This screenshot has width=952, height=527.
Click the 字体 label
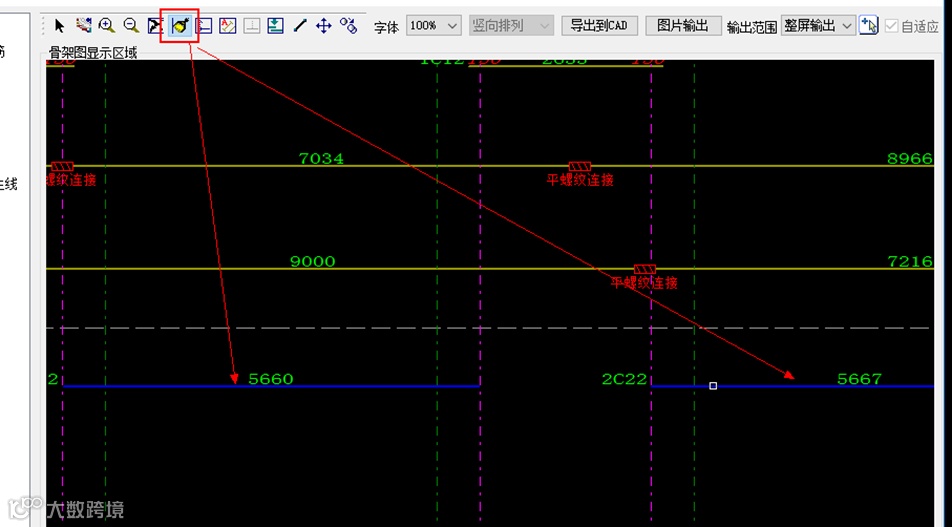(386, 27)
